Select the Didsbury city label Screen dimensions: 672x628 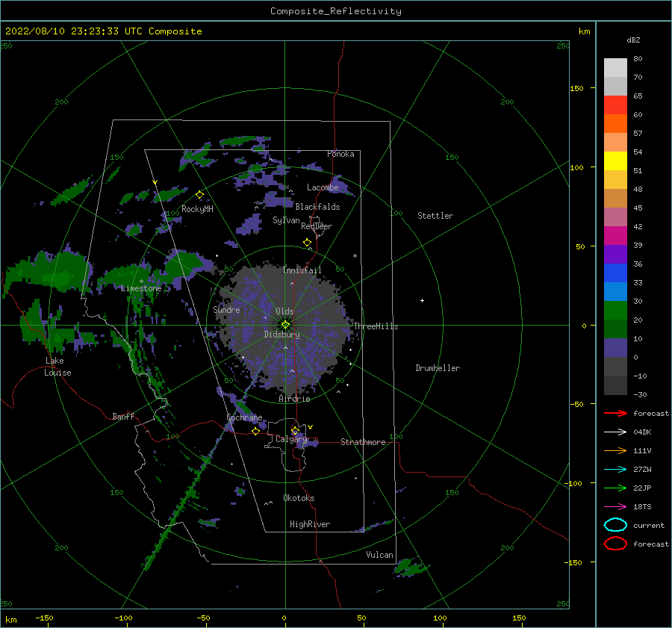pos(281,335)
